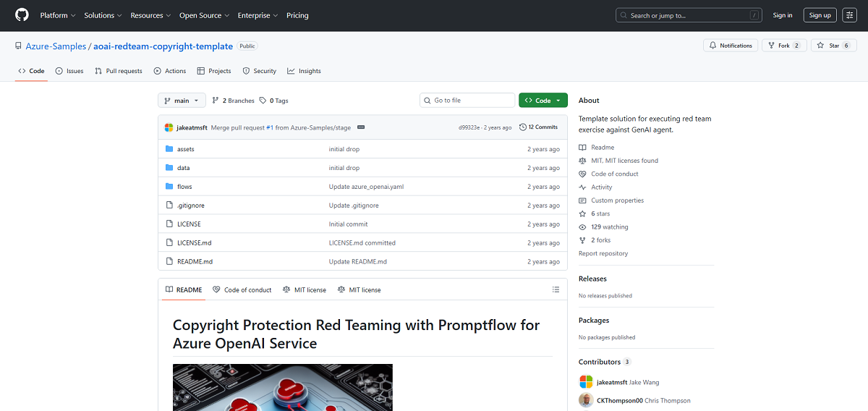
Task: Select the Code of conduct tab
Action: [242, 289]
